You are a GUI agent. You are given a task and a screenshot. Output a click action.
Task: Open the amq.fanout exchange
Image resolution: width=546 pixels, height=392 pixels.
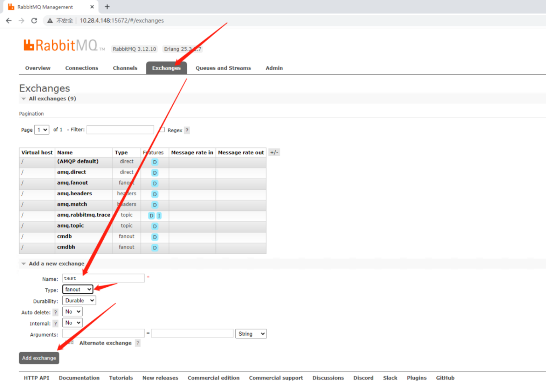(72, 183)
